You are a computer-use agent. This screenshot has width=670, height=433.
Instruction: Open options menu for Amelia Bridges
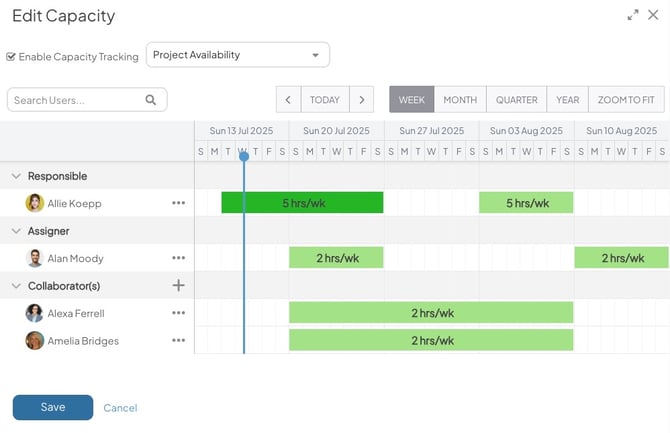pos(178,340)
